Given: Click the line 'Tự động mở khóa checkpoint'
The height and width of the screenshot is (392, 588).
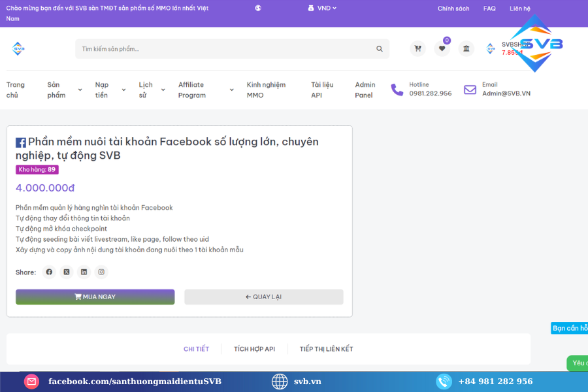Looking at the screenshot, I should [x=61, y=229].
